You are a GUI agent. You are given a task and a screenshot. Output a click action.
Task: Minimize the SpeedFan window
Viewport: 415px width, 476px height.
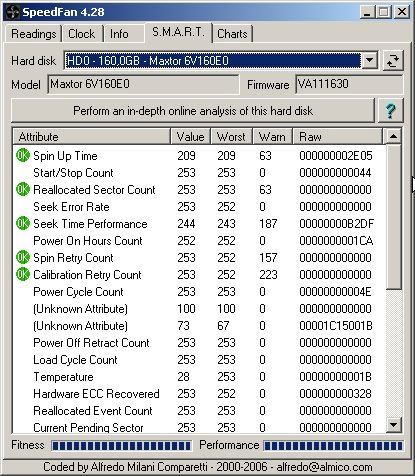pyautogui.click(x=367, y=12)
